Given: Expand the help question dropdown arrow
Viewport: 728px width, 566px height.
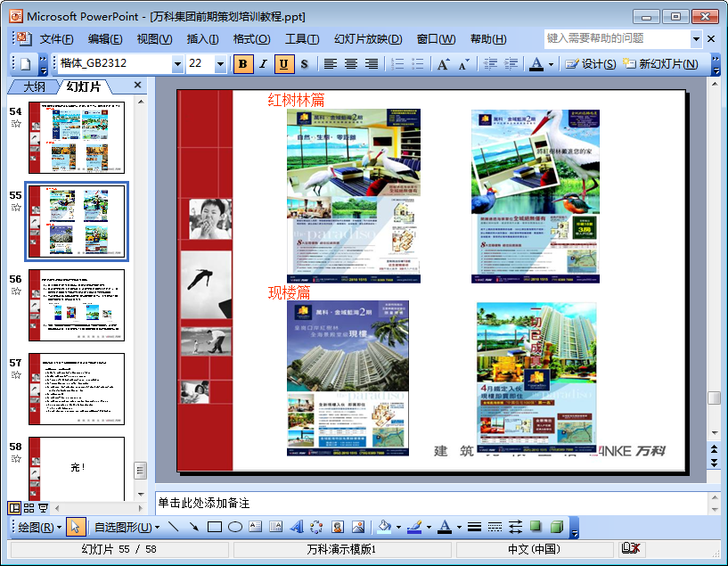Looking at the screenshot, I should tap(696, 39).
